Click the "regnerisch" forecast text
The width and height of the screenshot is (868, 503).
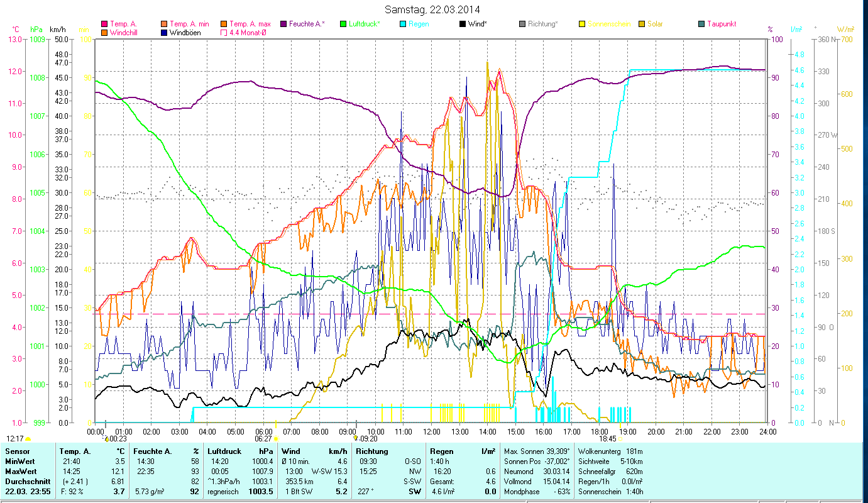(x=224, y=492)
